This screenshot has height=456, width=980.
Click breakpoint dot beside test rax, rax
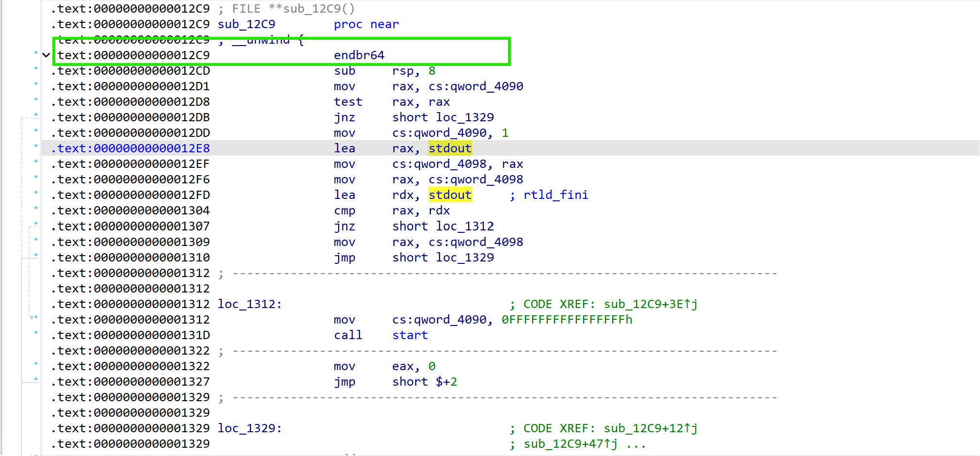pos(36,99)
